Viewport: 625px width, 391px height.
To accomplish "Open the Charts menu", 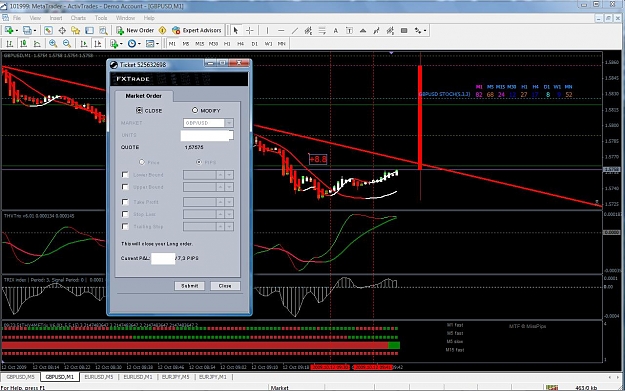I will [78, 18].
